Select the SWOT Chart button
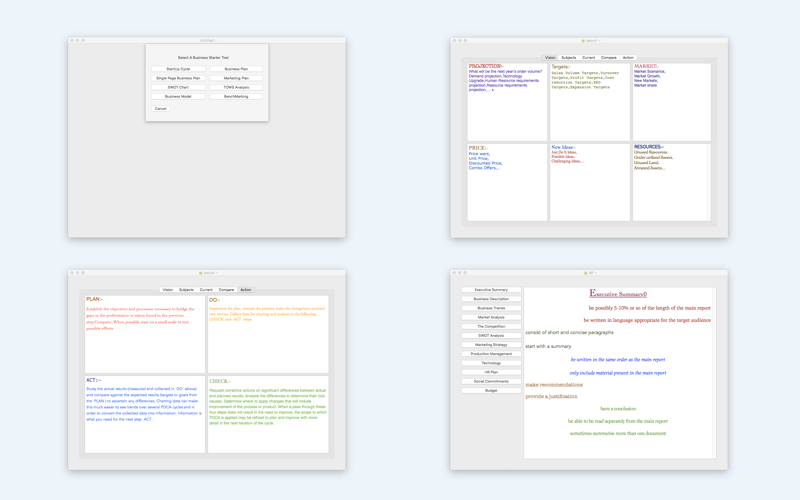This screenshot has height=500, width=800. [x=178, y=87]
